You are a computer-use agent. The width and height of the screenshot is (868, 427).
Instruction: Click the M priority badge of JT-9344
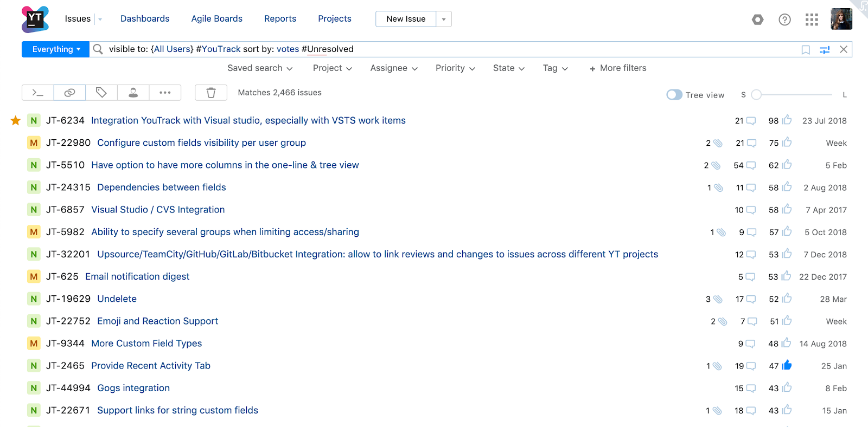34,344
